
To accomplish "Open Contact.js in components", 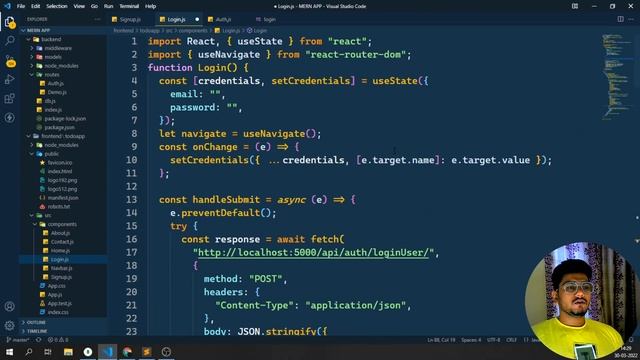I will pyautogui.click(x=62, y=242).
